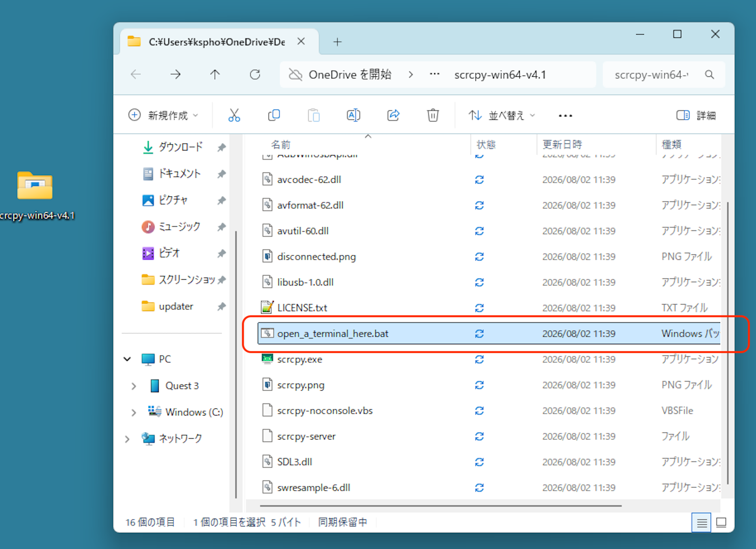Switch to large thumbnails view icon
The height and width of the screenshot is (549, 756).
pyautogui.click(x=721, y=522)
